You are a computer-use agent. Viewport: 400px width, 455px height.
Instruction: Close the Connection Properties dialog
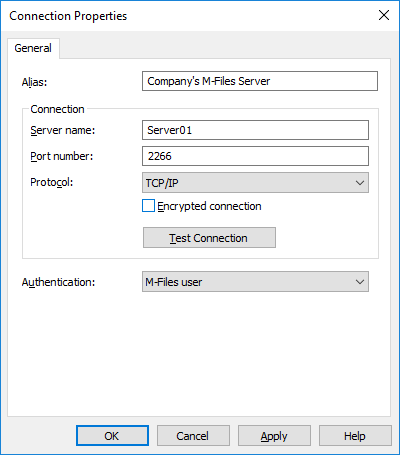point(384,15)
